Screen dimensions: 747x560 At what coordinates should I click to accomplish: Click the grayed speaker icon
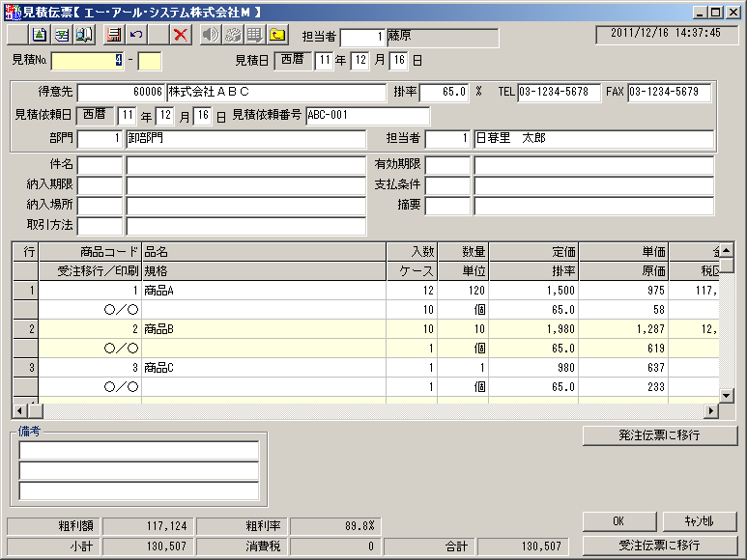tap(211, 35)
